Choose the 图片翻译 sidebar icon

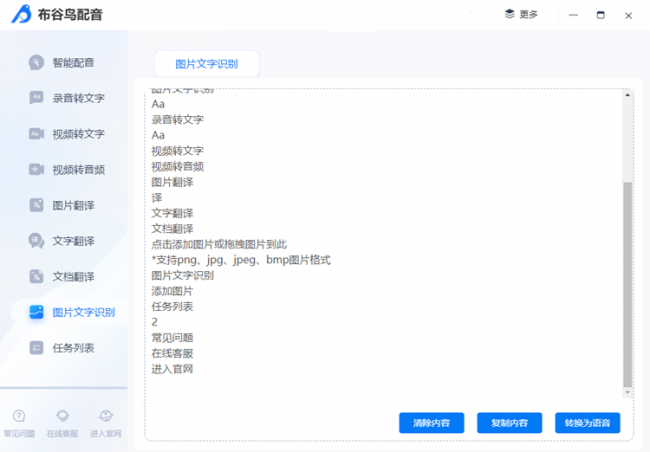pyautogui.click(x=36, y=205)
